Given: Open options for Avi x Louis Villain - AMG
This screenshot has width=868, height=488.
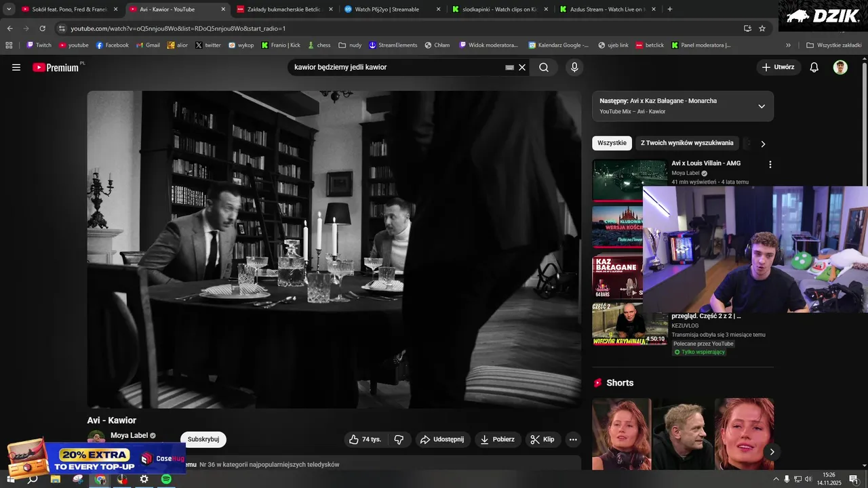Looking at the screenshot, I should 770,164.
